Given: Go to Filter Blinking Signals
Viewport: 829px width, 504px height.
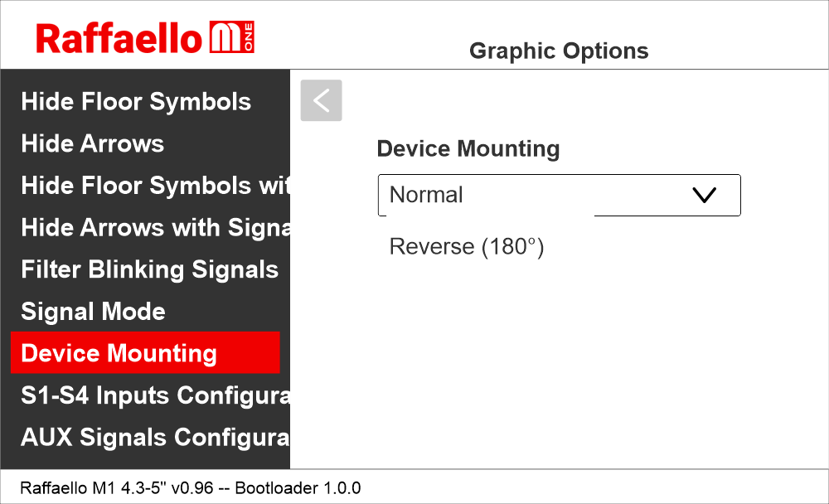Looking at the screenshot, I should (149, 269).
